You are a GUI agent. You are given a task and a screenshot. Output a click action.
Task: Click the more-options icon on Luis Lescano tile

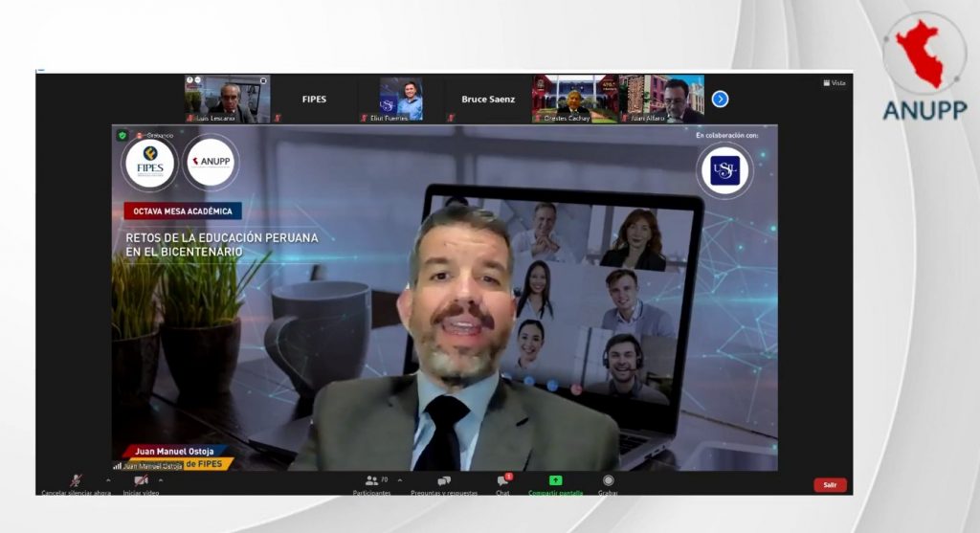point(263,80)
